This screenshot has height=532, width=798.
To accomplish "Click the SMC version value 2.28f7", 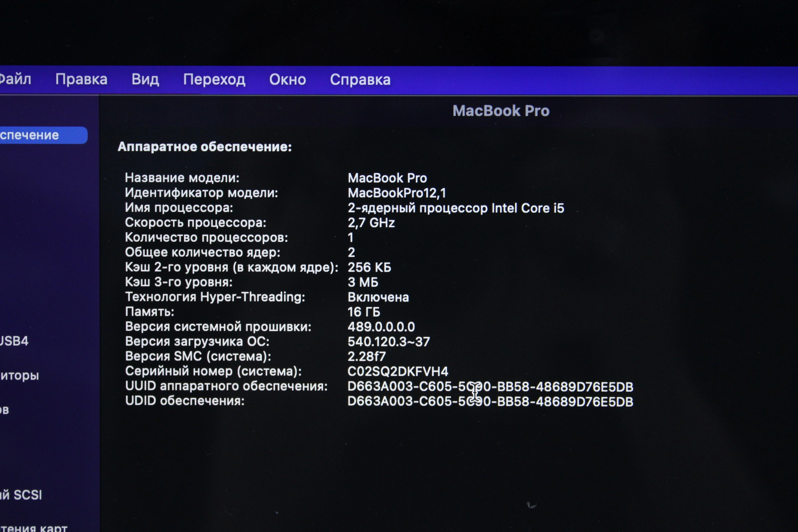I will click(366, 356).
